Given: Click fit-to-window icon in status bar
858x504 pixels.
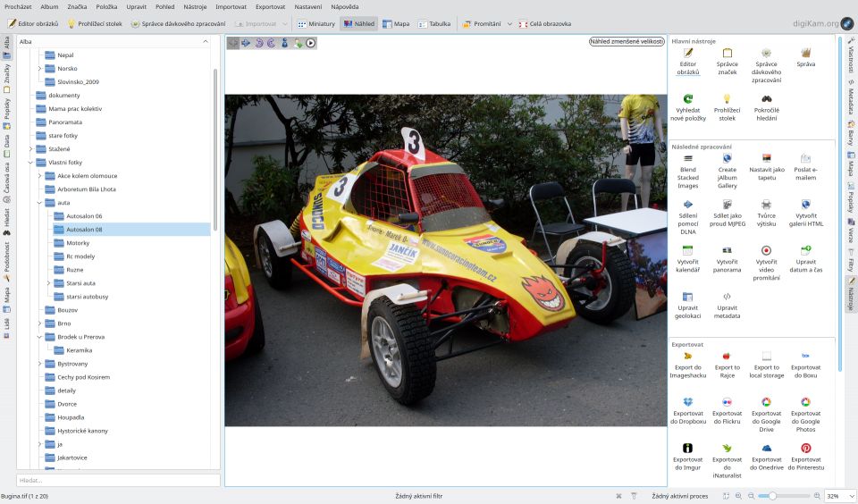Looking at the screenshot, I should coord(726,496).
